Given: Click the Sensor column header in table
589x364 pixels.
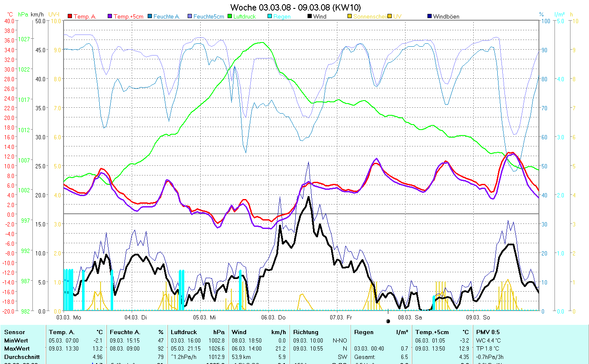Looking at the screenshot, I should [x=14, y=332].
